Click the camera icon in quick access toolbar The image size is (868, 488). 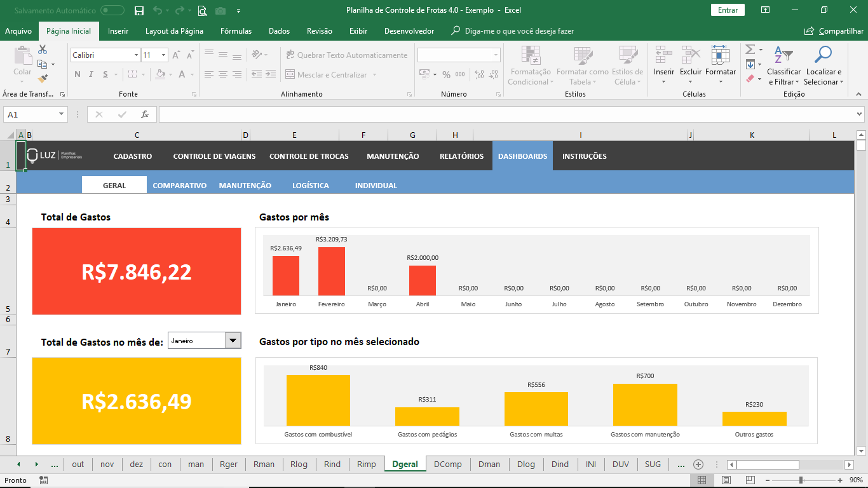(220, 10)
